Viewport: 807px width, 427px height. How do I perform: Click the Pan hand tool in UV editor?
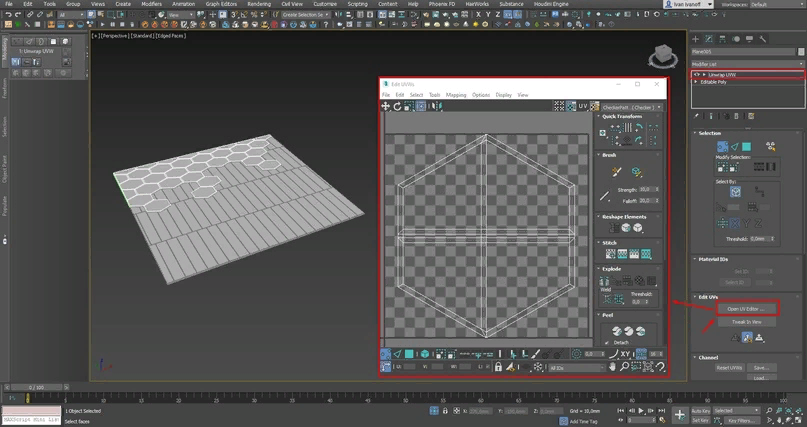coord(611,367)
